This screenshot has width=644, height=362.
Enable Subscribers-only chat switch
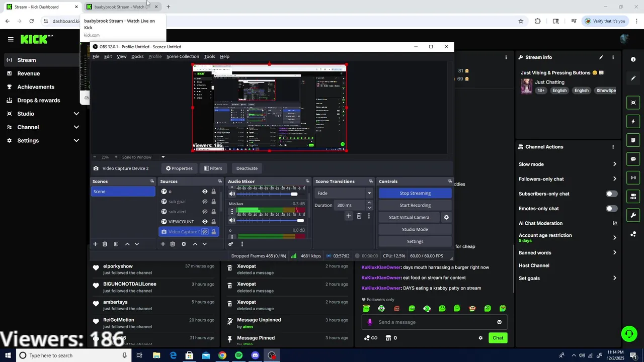tap(611, 194)
